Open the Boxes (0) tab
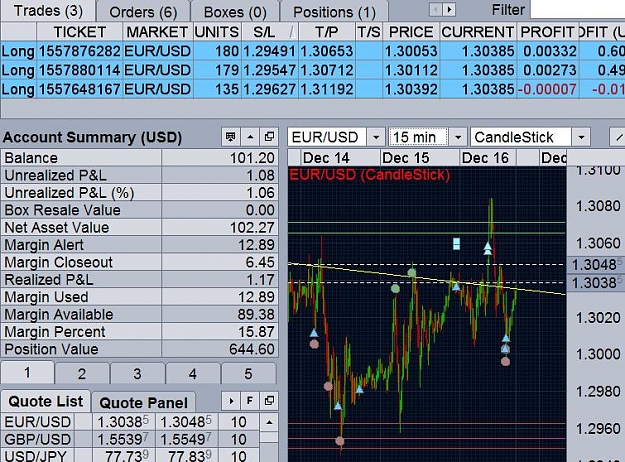 point(235,12)
